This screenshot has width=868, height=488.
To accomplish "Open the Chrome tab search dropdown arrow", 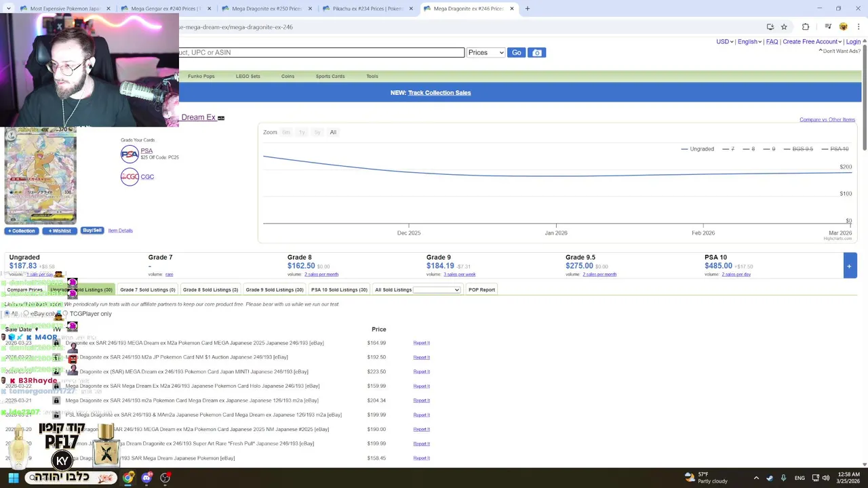I will (x=9, y=9).
